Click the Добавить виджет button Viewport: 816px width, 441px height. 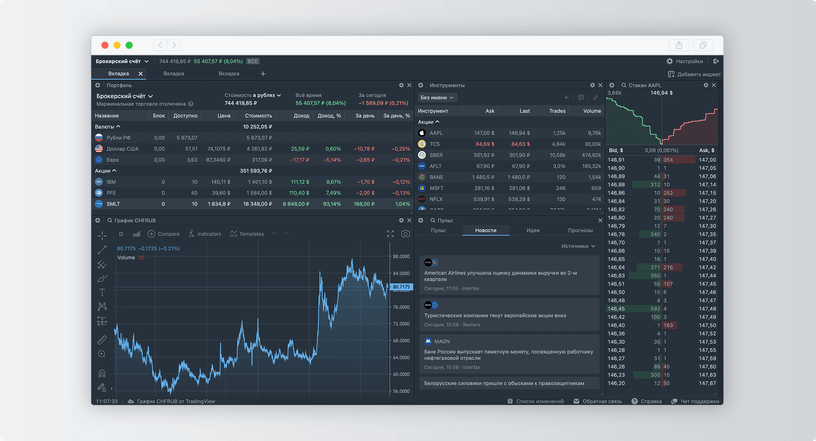(695, 73)
